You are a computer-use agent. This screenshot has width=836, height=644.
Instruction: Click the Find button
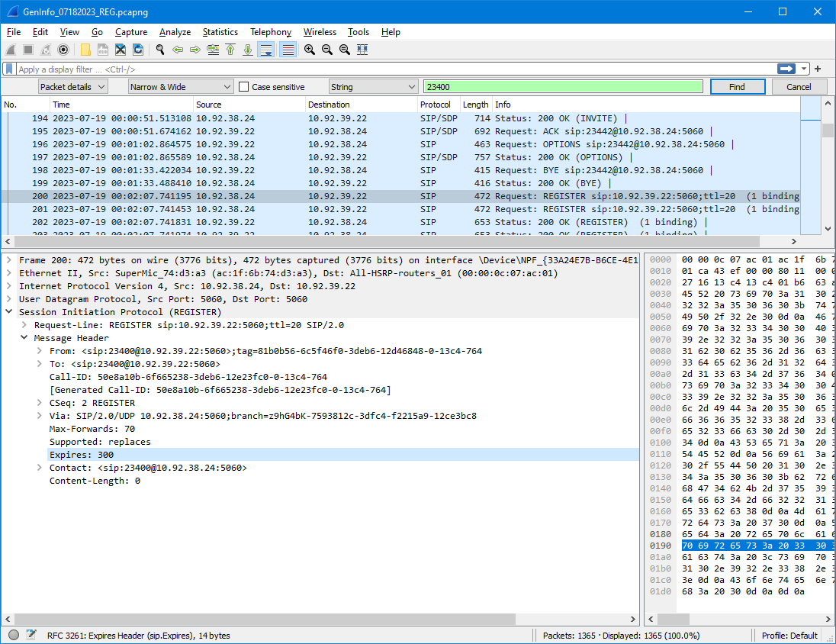click(x=737, y=87)
